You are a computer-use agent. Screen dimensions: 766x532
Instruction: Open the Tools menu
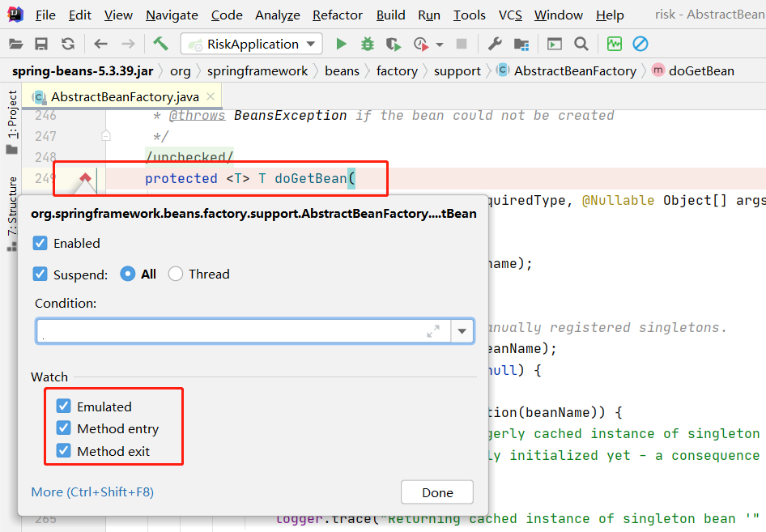pyautogui.click(x=470, y=15)
